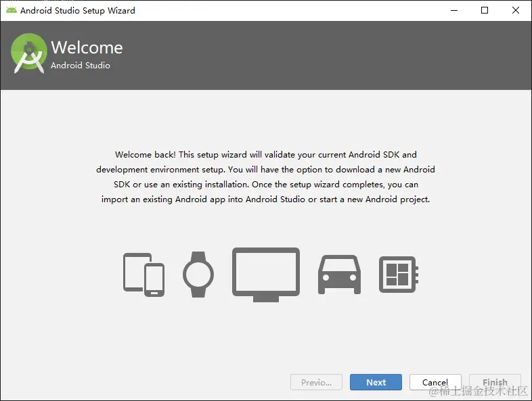The height and width of the screenshot is (401, 532).
Task: Click the Welcome heading text
Action: click(x=87, y=47)
